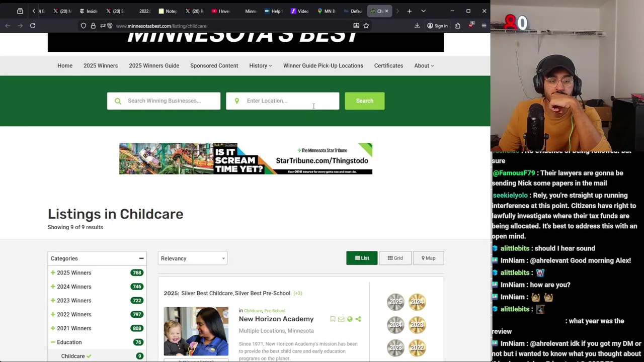
Task: Click the share icon for New Horizon Academy
Action: click(x=358, y=319)
